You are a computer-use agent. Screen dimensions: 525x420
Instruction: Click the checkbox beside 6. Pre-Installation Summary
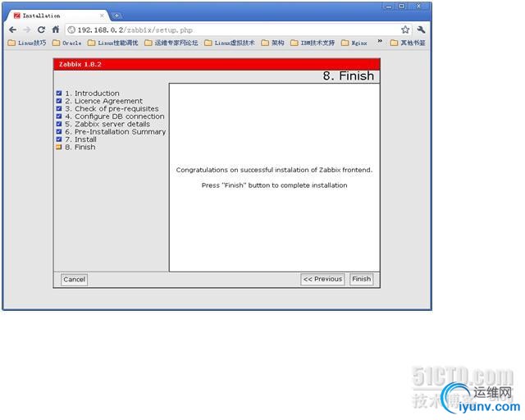click(59, 131)
